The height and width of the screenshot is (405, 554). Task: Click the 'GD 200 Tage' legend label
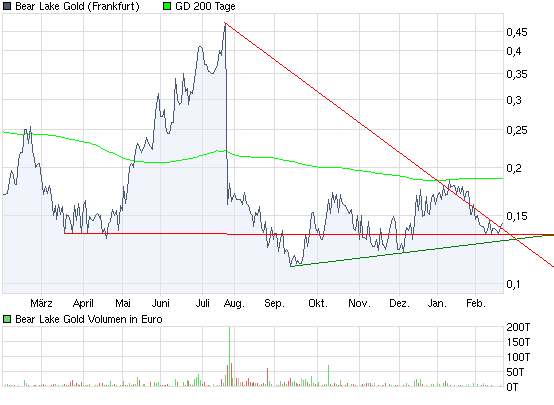tap(205, 6)
